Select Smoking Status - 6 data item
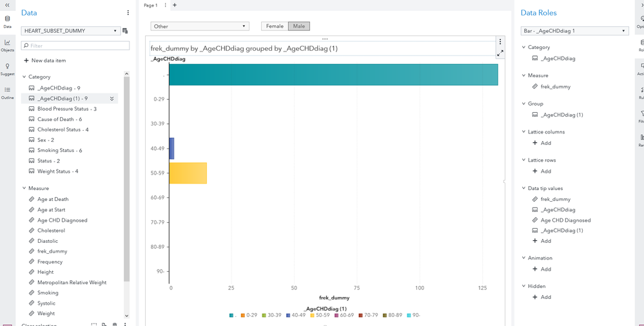This screenshot has width=644, height=326. pos(59,150)
